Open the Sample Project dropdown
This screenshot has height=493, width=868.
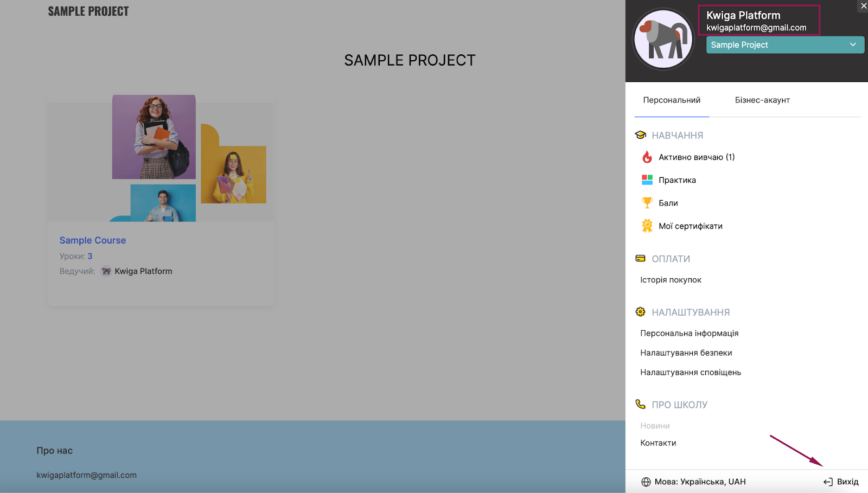coord(785,45)
